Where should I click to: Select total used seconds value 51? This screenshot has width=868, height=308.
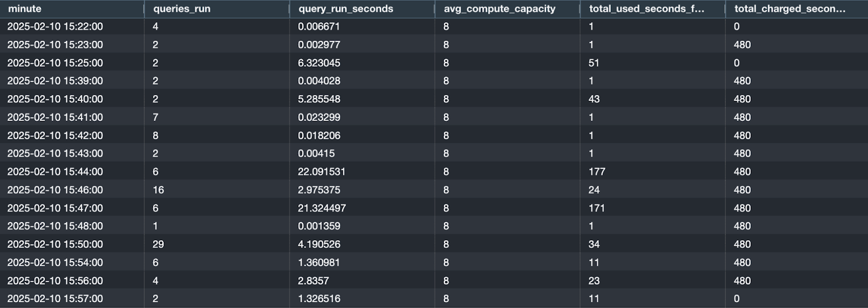[x=594, y=63]
